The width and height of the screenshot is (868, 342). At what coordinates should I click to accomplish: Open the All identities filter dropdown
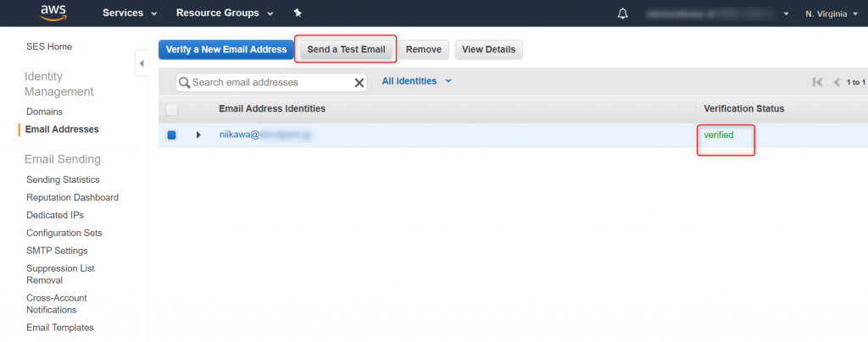[x=416, y=81]
